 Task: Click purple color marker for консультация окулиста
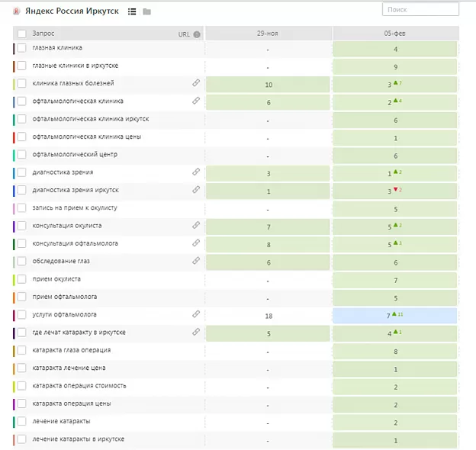pyautogui.click(x=14, y=226)
